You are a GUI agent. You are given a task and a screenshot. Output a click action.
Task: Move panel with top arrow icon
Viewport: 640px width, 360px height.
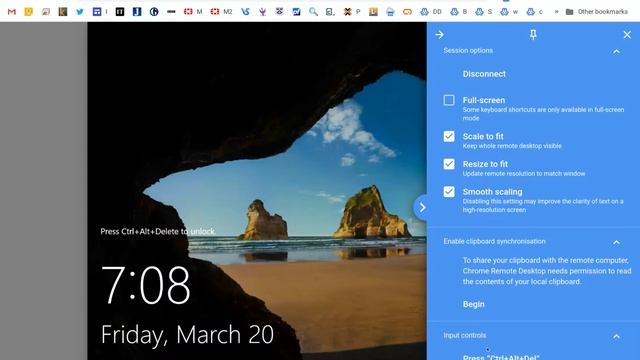(440, 35)
